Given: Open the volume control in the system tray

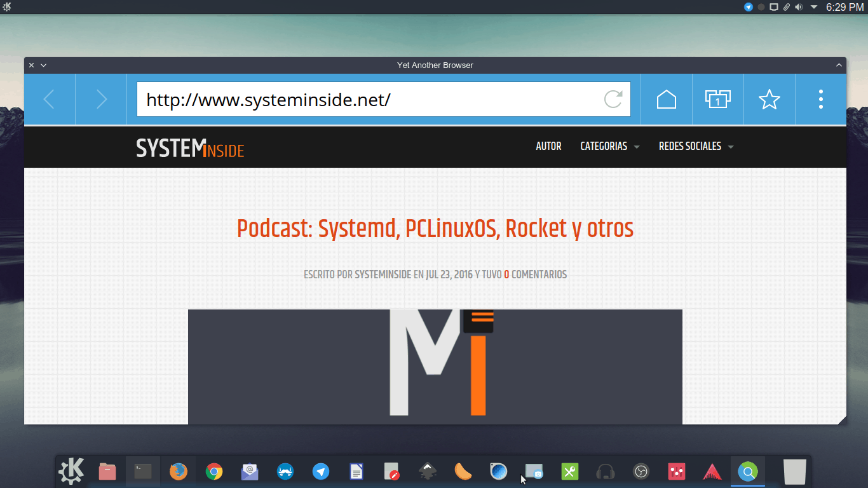Looking at the screenshot, I should coord(798,7).
